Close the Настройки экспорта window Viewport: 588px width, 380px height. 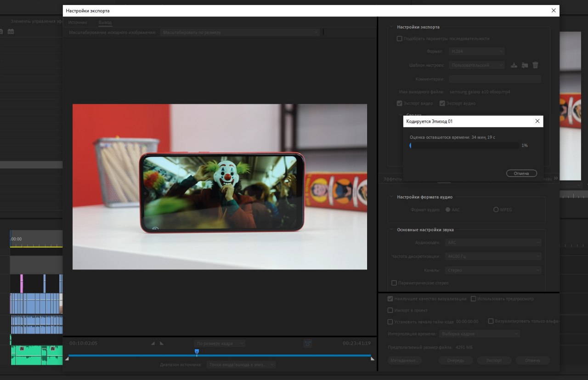pyautogui.click(x=554, y=11)
